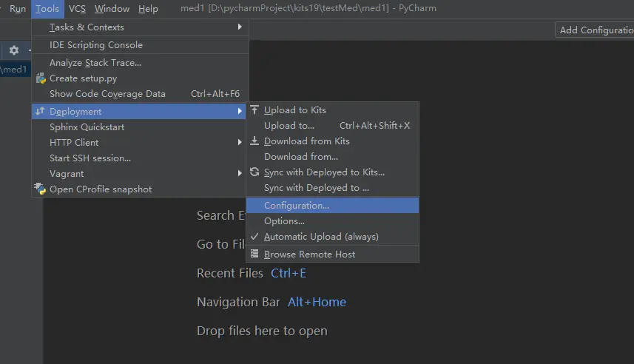Click the Download from Kits arrow icon
Image resolution: width=634 pixels, height=364 pixels.
point(254,141)
